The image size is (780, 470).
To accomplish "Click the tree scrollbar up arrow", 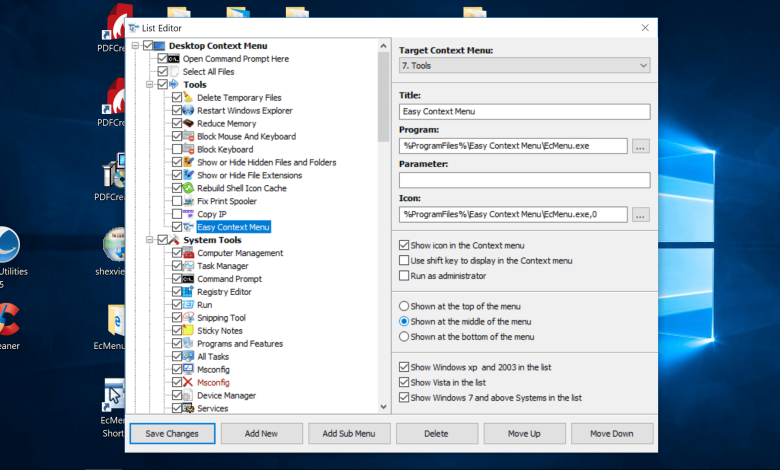I will click(x=383, y=46).
